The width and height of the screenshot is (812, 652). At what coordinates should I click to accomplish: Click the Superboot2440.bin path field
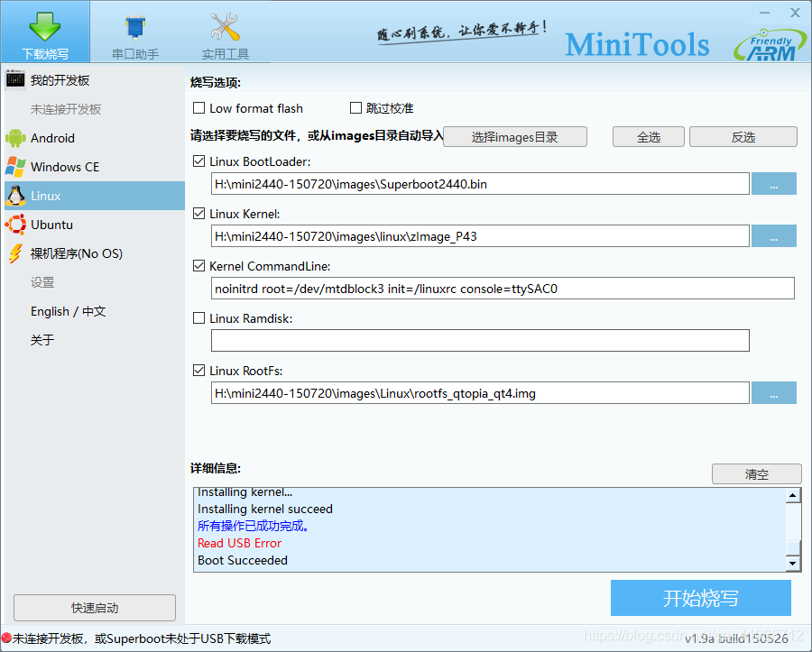tap(480, 184)
